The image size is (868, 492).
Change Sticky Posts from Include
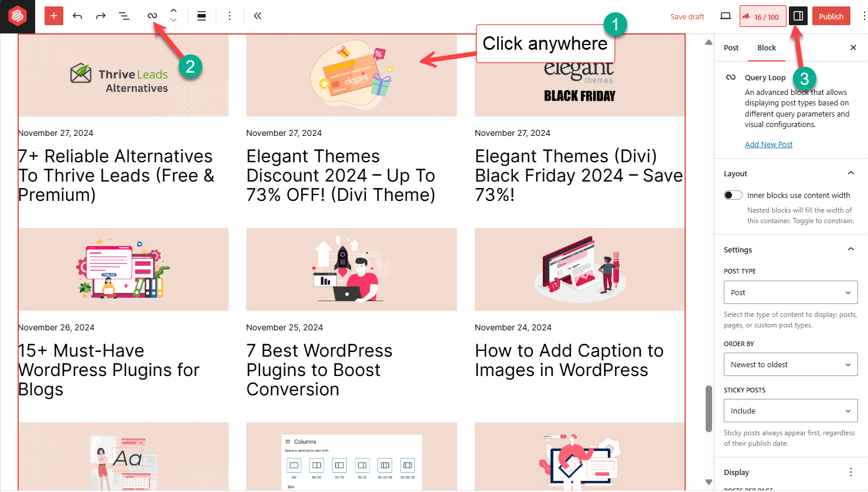click(x=790, y=411)
